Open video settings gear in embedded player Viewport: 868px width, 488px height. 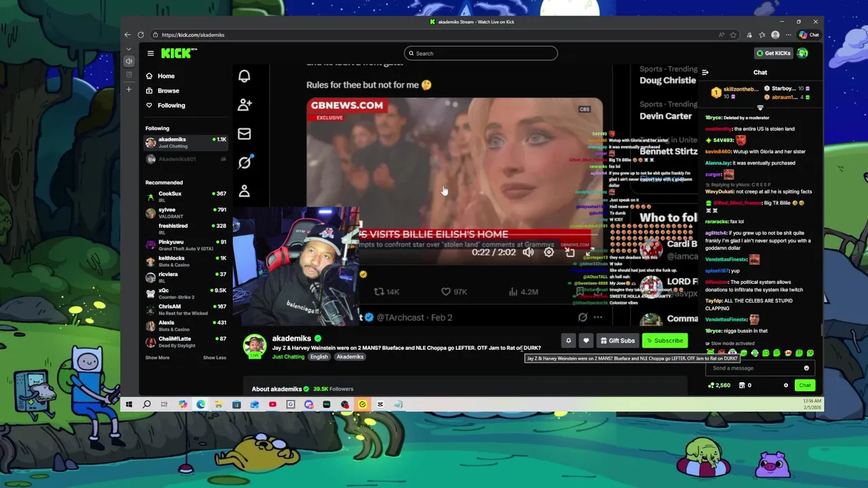(x=549, y=252)
